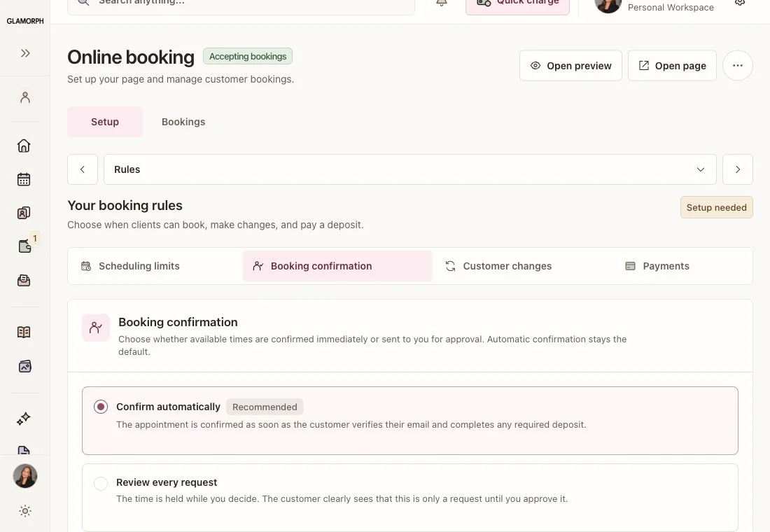Open the contacts cards icon in sidebar
The image size is (770, 532).
point(24,213)
